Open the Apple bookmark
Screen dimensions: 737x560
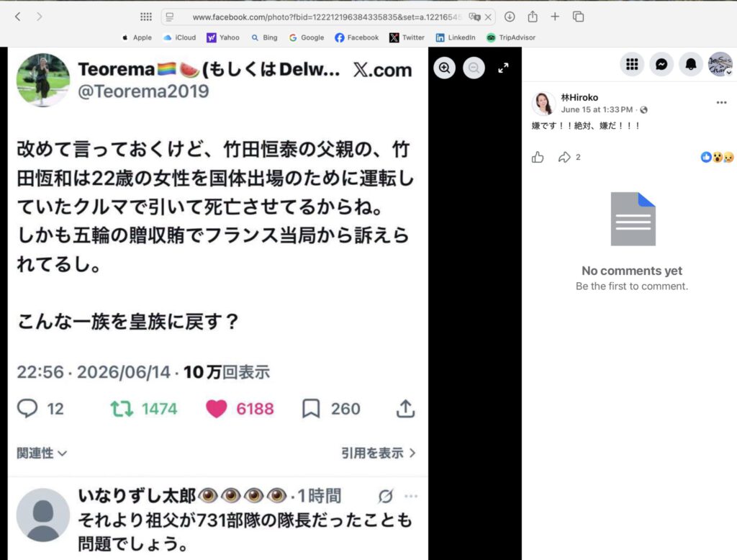click(137, 37)
